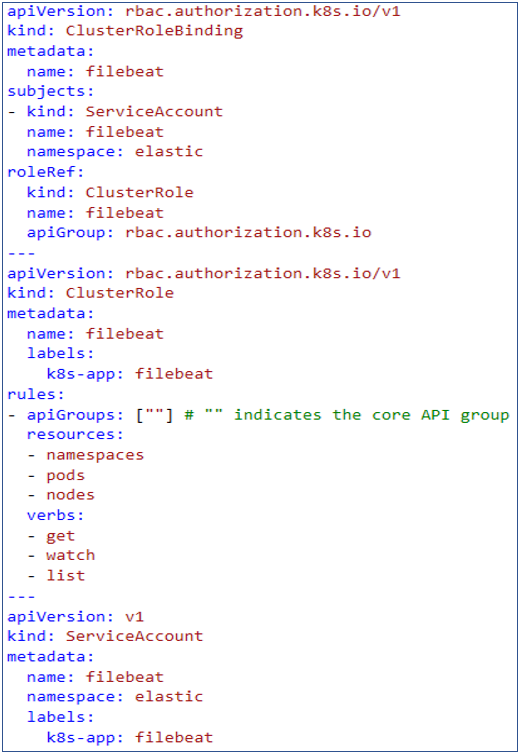Image resolution: width=520 pixels, height=755 pixels.
Task: Click the 'resources:' key
Action: 75,435
